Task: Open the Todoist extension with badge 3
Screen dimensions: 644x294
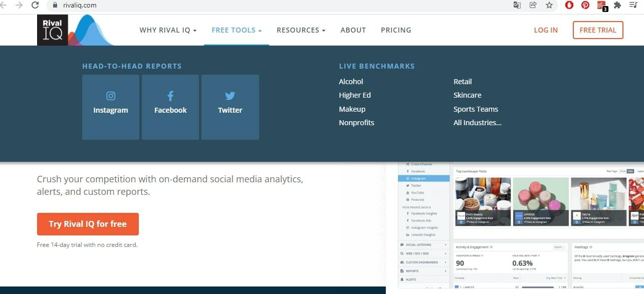Action: [602, 6]
